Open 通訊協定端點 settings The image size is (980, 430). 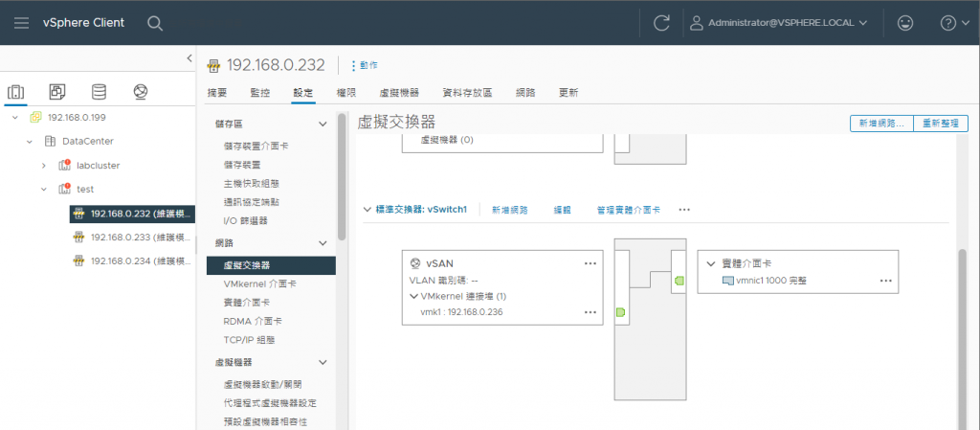(251, 202)
